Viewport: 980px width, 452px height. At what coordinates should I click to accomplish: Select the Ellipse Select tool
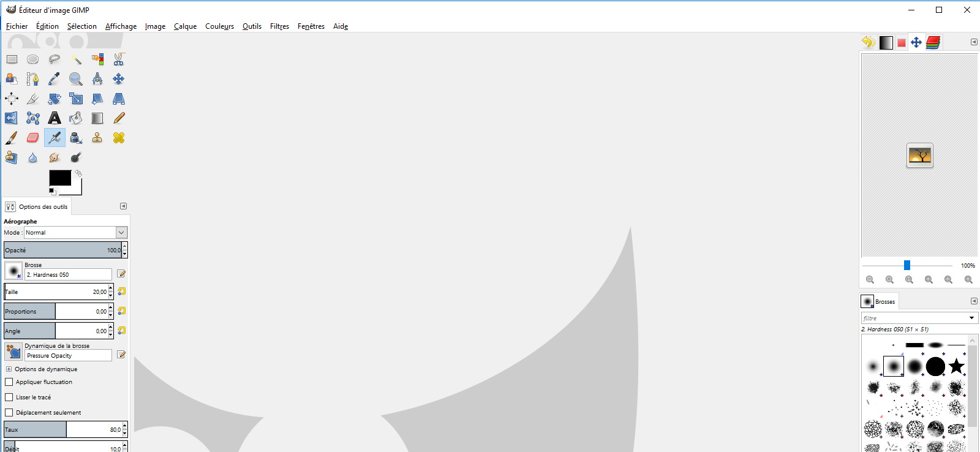tap(33, 59)
